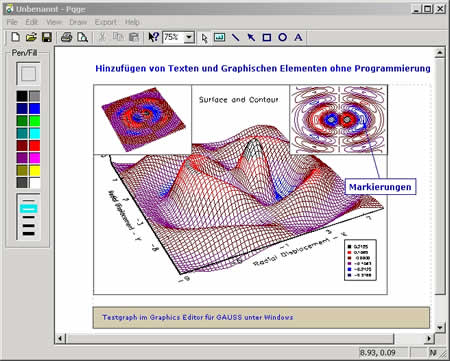Open the Draw menu

click(x=78, y=22)
